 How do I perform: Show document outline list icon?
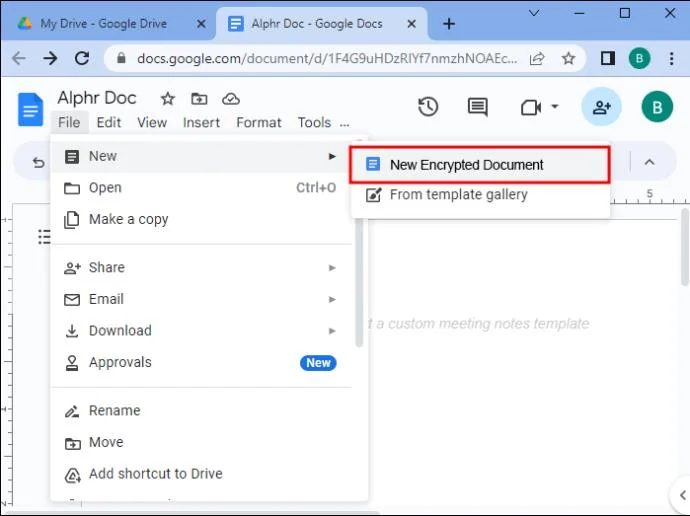pyautogui.click(x=44, y=237)
